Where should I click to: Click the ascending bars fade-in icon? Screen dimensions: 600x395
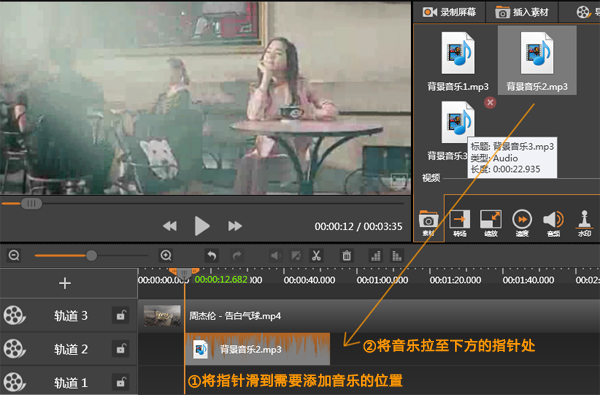tap(376, 255)
